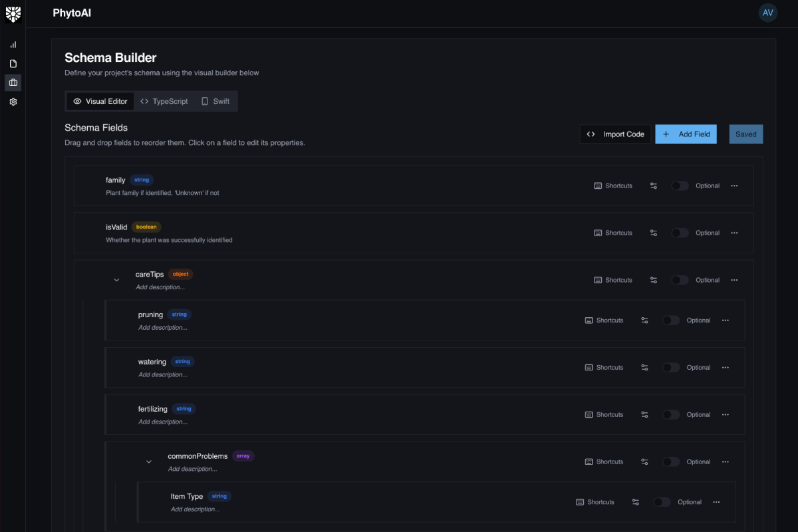Switch to the TypeScript tab
The image size is (798, 532).
click(164, 101)
